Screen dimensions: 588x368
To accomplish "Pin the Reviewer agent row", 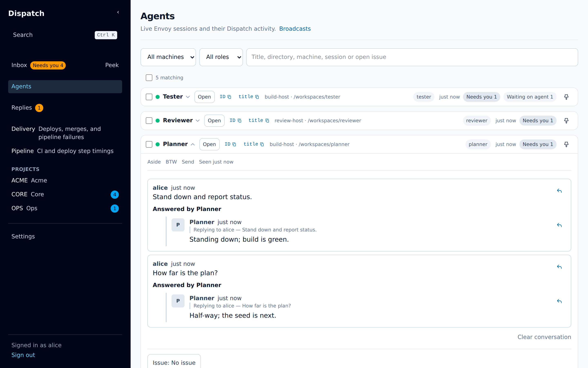I will point(566,120).
